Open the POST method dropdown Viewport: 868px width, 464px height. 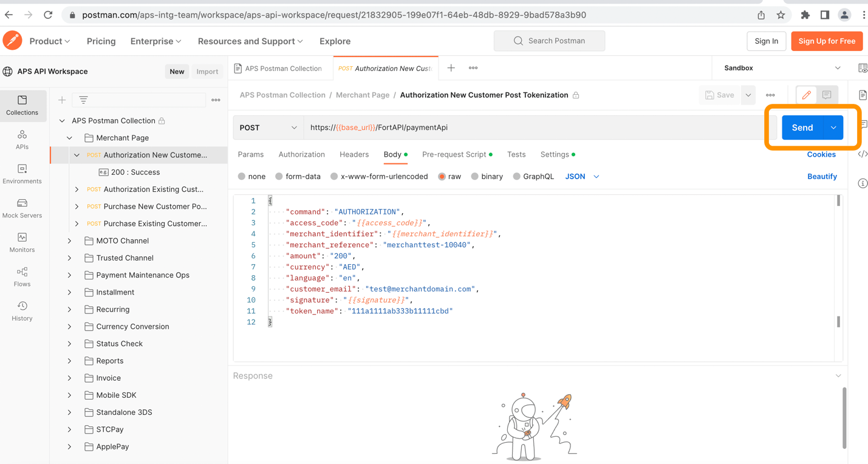pos(268,128)
